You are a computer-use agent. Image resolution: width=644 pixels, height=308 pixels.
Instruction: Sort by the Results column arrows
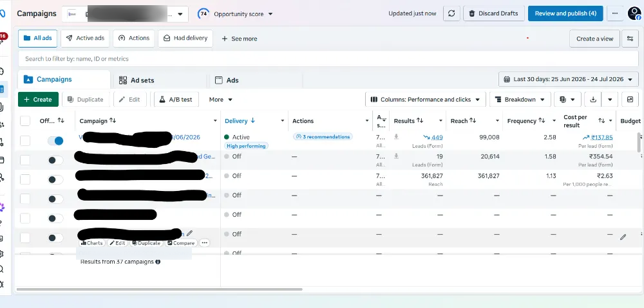coord(420,121)
